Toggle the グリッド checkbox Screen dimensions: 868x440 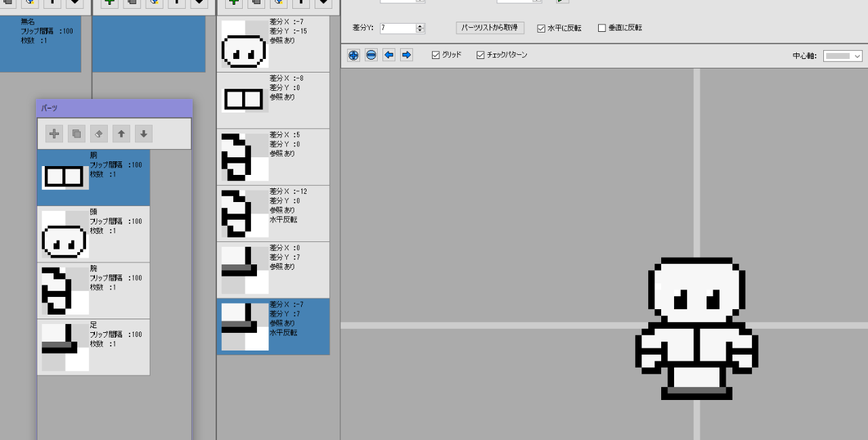(436, 55)
